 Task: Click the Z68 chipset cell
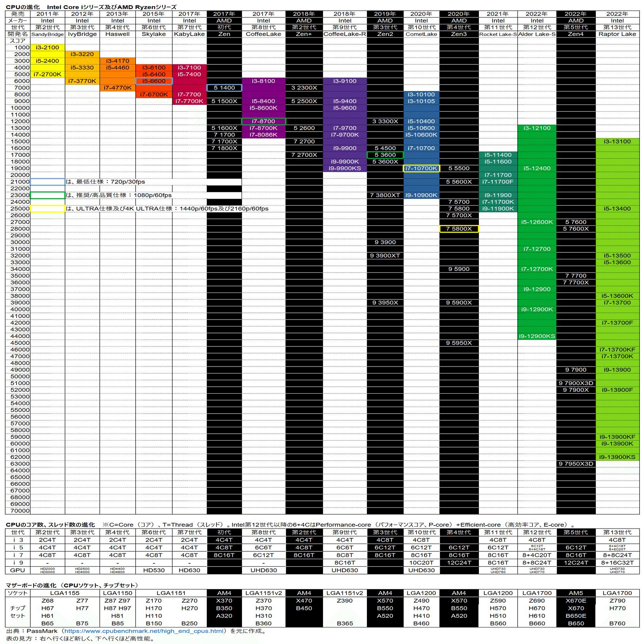click(47, 601)
